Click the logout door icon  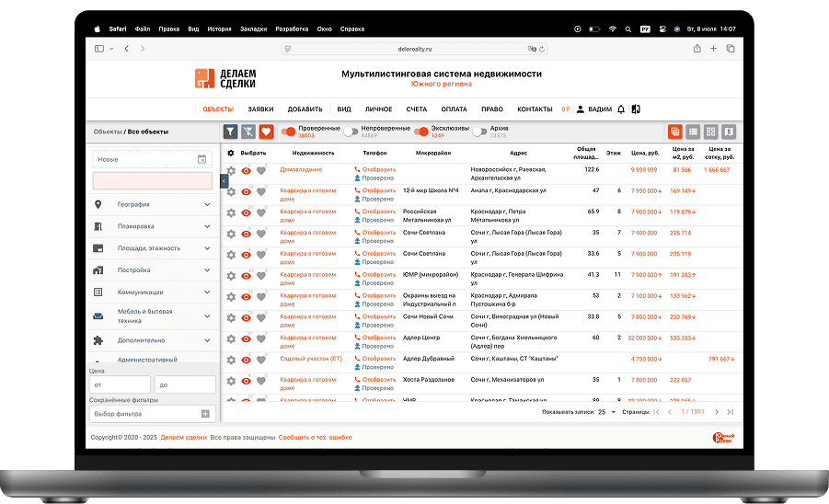(x=636, y=109)
